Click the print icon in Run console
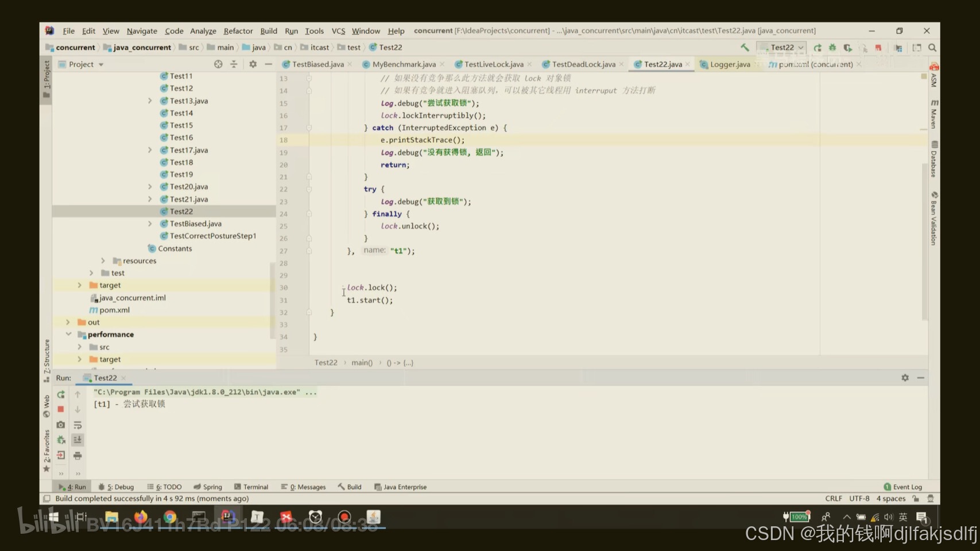The image size is (980, 551). click(x=78, y=456)
